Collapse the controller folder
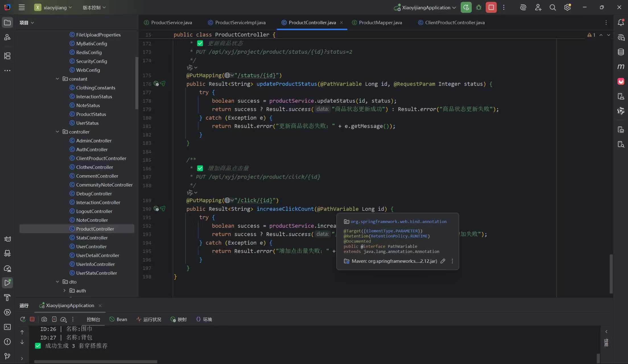The image size is (628, 364). [57, 132]
